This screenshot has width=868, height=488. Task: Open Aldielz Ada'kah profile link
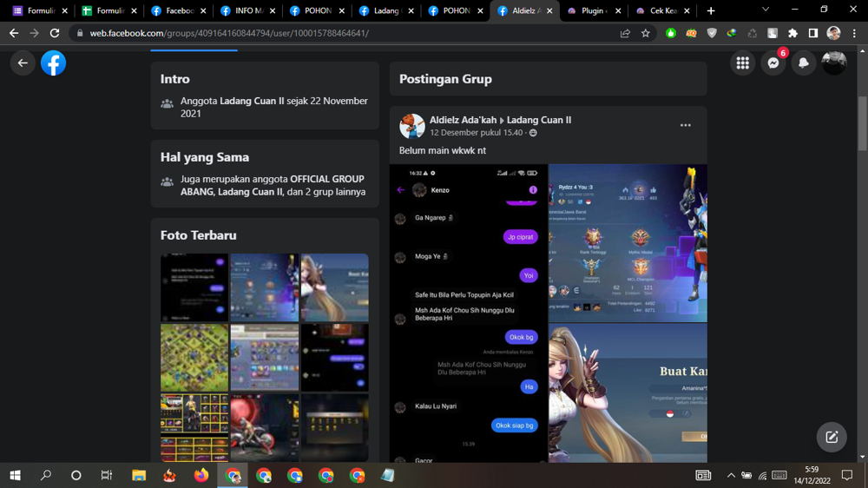463,120
